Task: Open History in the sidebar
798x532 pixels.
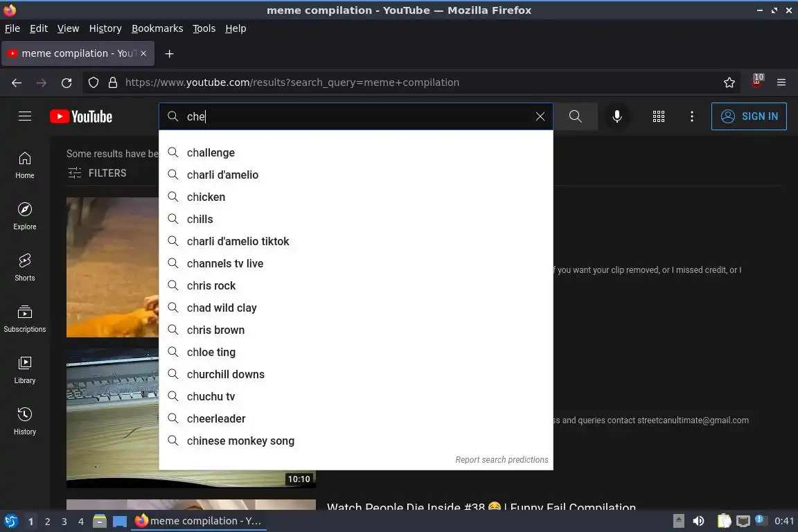Action: (25, 422)
